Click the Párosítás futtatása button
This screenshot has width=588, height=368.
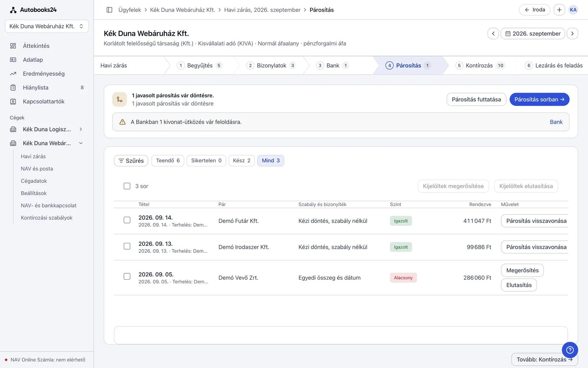coord(476,99)
